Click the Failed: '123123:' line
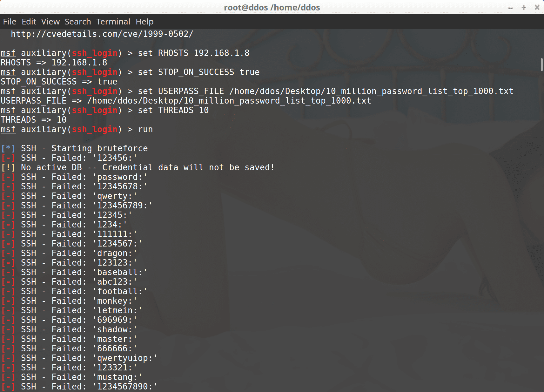 click(69, 263)
